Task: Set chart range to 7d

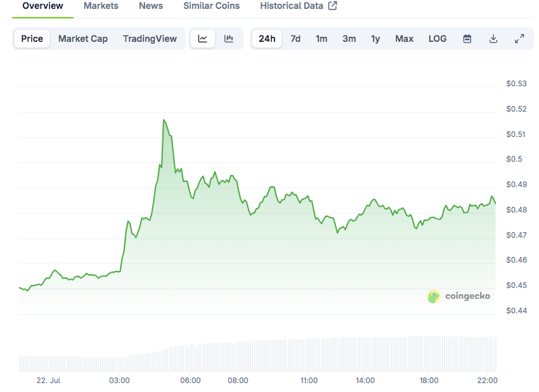Action: click(295, 39)
